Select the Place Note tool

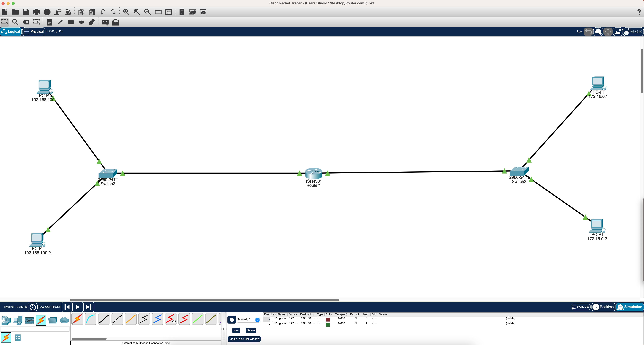pos(49,22)
